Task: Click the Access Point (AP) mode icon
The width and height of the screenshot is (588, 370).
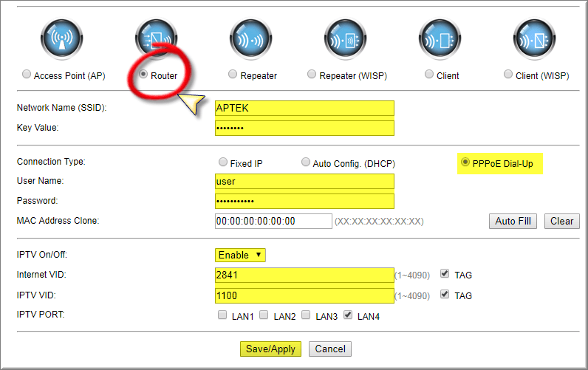Action: 61,38
